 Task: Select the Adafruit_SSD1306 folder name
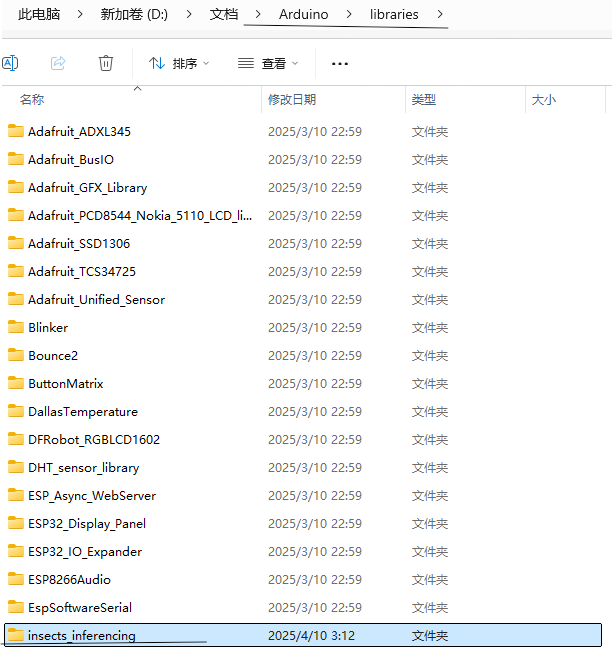pyautogui.click(x=79, y=244)
